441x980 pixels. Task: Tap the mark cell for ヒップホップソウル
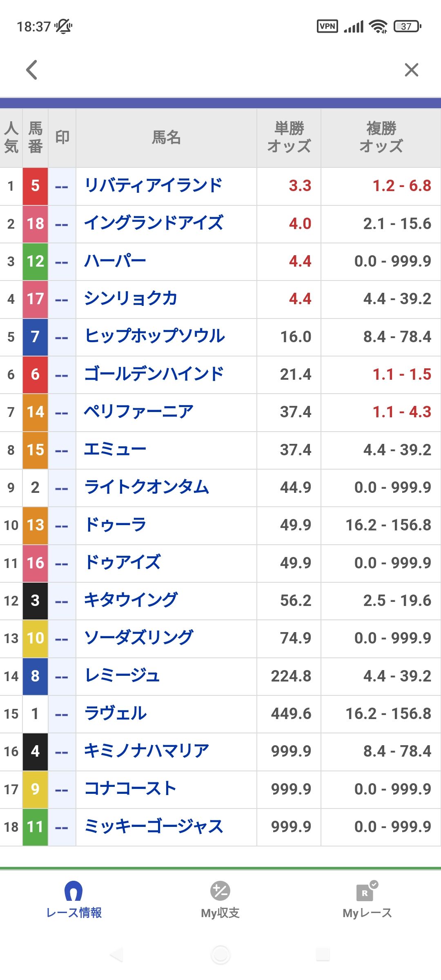coord(62,337)
